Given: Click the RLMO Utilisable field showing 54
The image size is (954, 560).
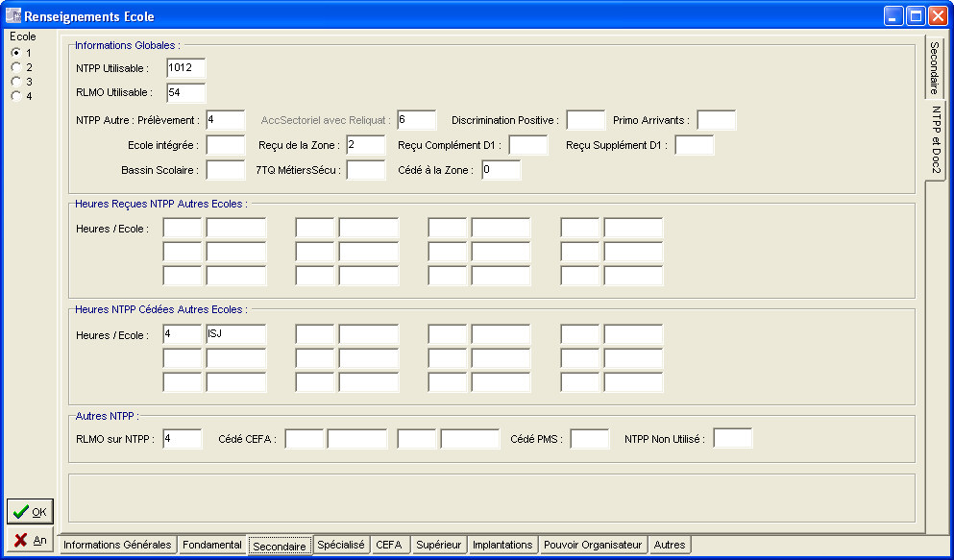Looking at the screenshot, I should click(x=186, y=93).
